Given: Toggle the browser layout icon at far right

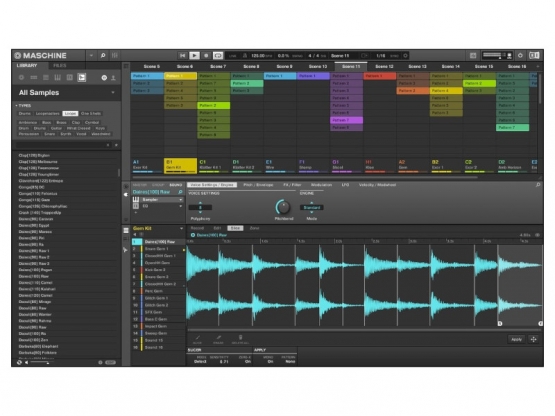Looking at the screenshot, I should pyautogui.click(x=534, y=56).
